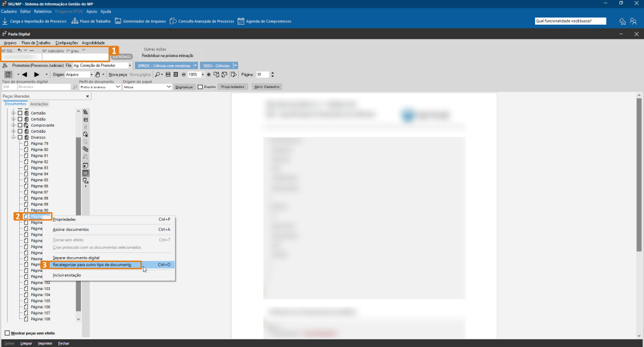The image size is (644, 347).
Task: Open Agenda de Compromissos calendar icon
Action: 240,21
